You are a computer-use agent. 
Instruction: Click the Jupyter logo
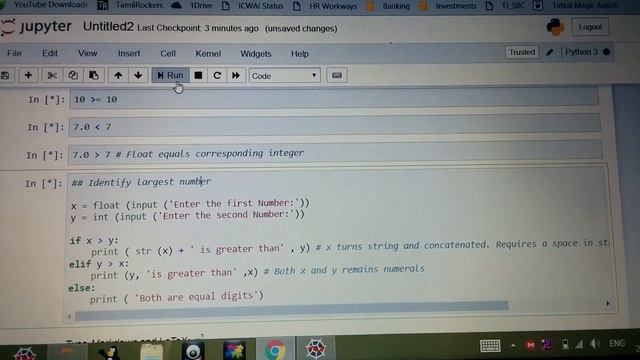36,27
